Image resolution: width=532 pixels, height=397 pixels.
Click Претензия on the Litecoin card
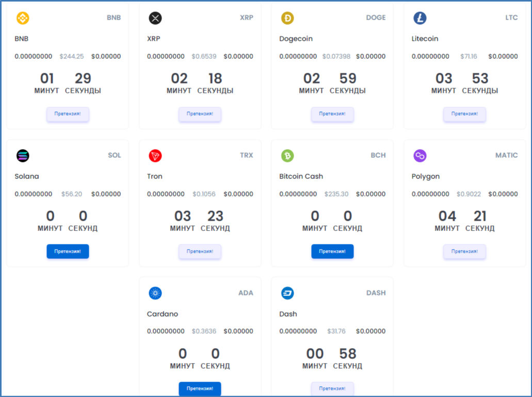[464, 114]
